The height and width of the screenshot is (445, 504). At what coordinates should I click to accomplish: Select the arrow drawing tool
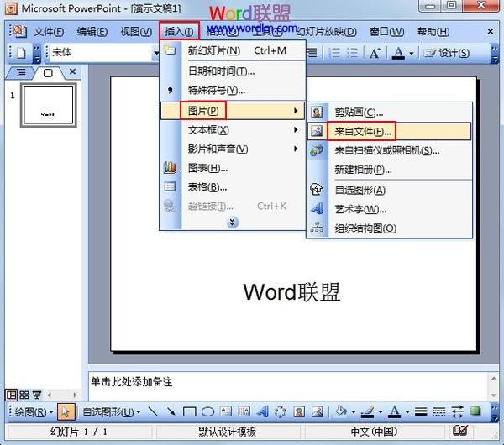coord(171,411)
